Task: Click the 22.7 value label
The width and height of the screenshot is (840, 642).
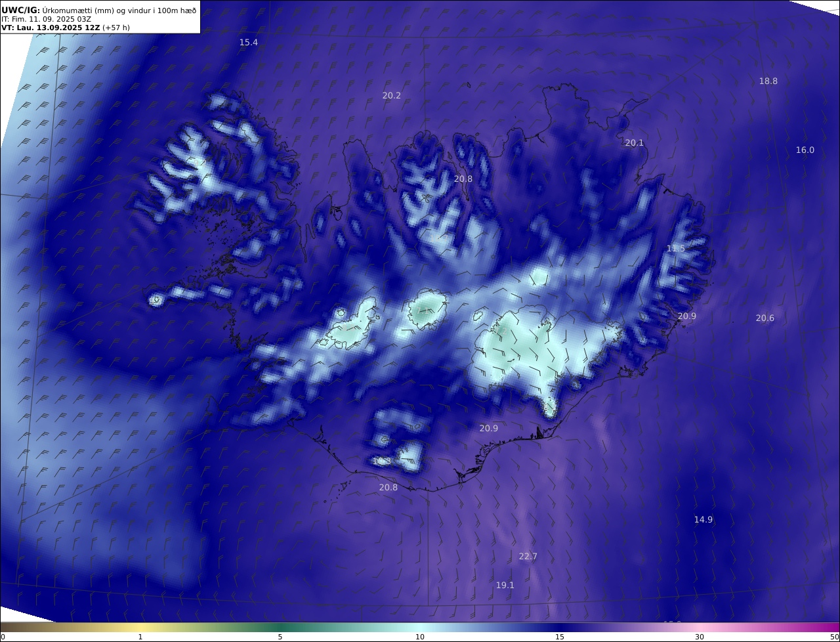Action: [528, 556]
